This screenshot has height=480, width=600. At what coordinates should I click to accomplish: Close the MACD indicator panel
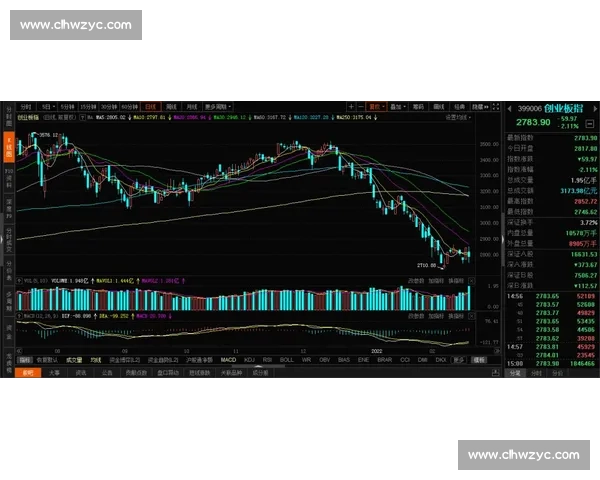pos(471,316)
